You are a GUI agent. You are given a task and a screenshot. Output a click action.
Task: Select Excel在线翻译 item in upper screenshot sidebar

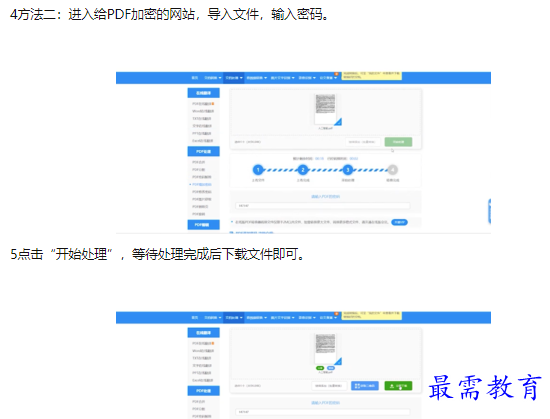tap(202, 141)
